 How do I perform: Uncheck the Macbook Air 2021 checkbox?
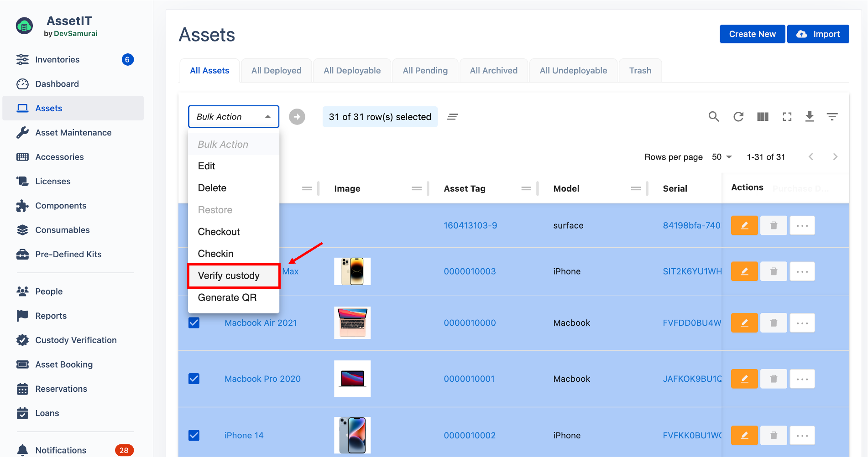(x=194, y=323)
